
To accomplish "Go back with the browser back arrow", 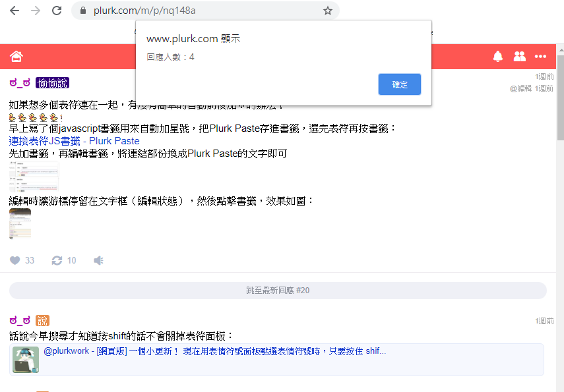I will [x=15, y=11].
